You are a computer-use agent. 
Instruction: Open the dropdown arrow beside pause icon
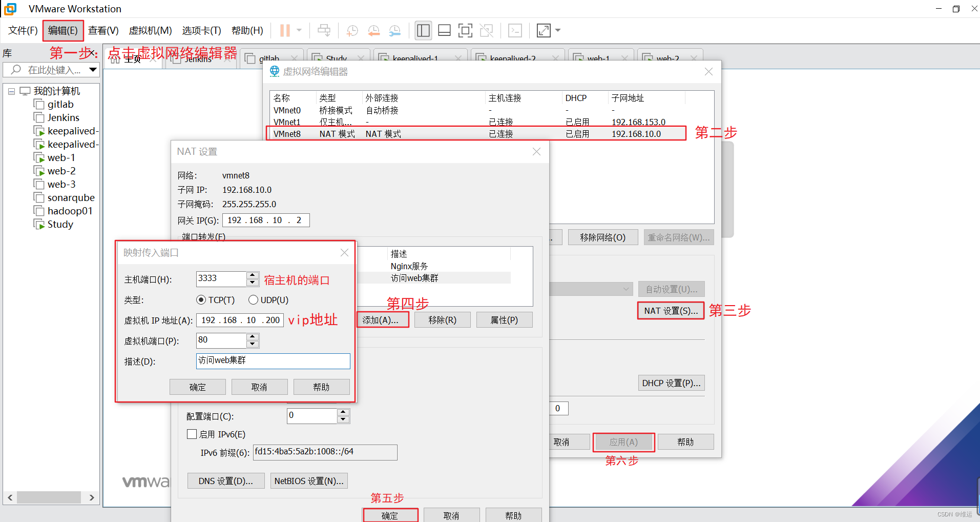pyautogui.click(x=299, y=31)
